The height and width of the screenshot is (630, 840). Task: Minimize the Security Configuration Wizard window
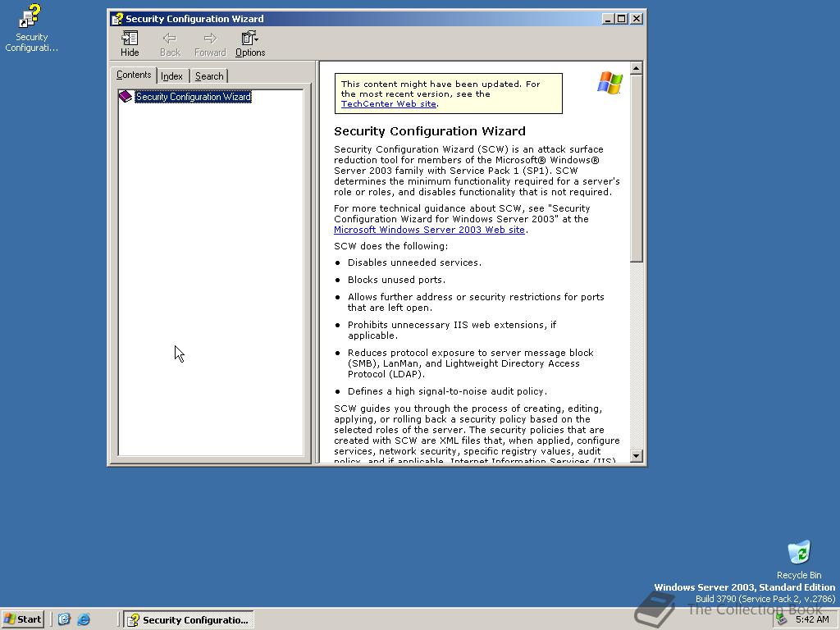pyautogui.click(x=608, y=19)
